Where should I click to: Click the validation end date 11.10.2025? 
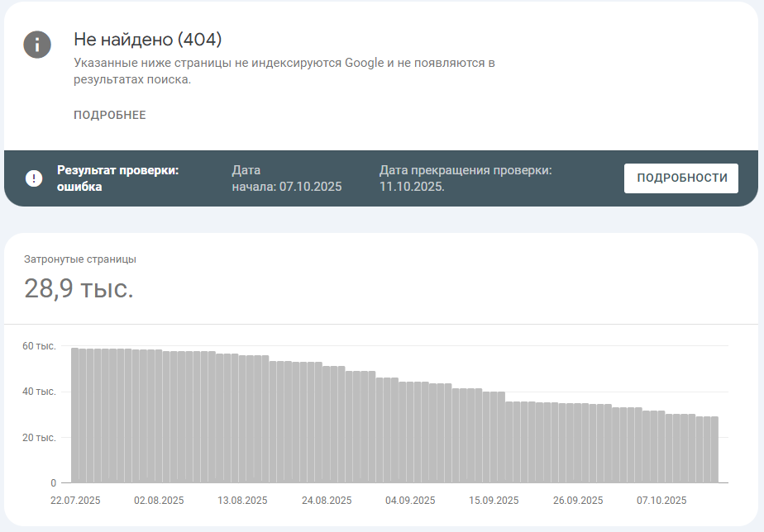[x=412, y=187]
